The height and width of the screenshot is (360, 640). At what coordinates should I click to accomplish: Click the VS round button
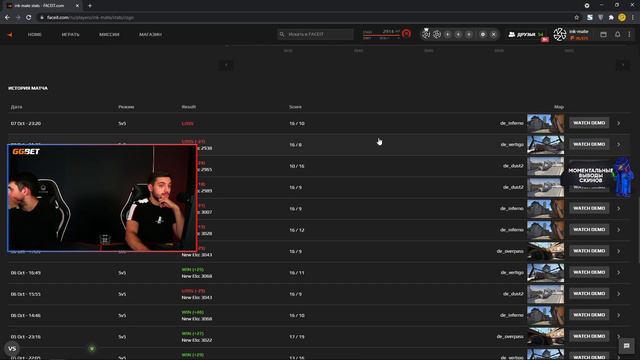pyautogui.click(x=12, y=349)
